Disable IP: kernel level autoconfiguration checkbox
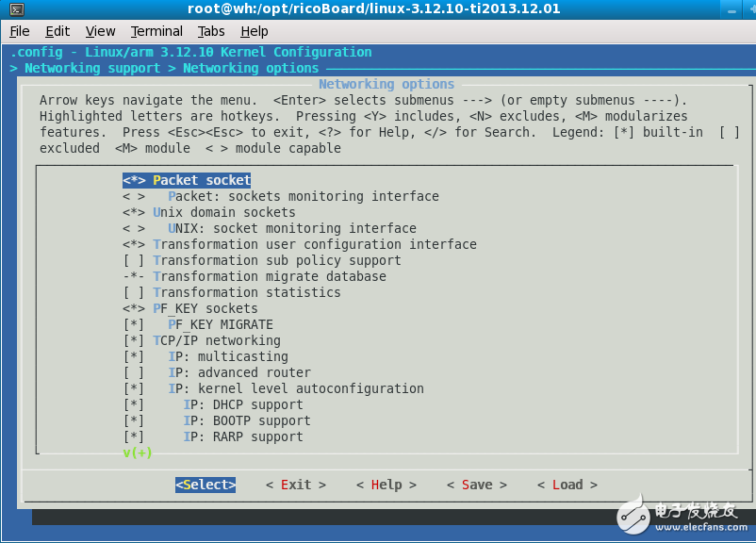The width and height of the screenshot is (756, 543). (134, 388)
